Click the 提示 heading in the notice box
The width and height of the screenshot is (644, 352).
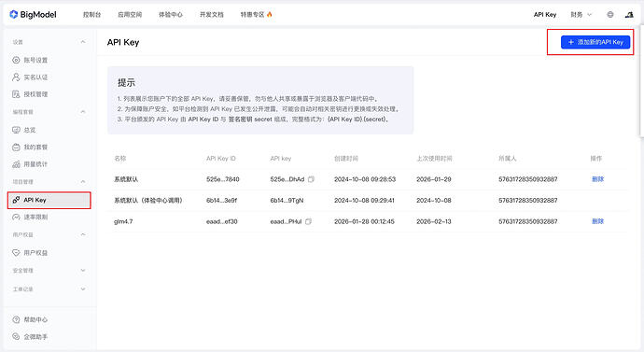[126, 82]
